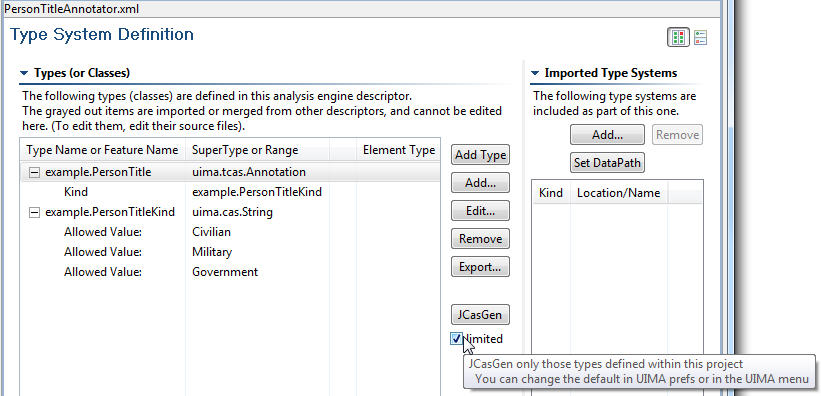Select the Allowed Value Government row
Image resolution: width=821 pixels, height=396 pixels.
pyautogui.click(x=230, y=272)
